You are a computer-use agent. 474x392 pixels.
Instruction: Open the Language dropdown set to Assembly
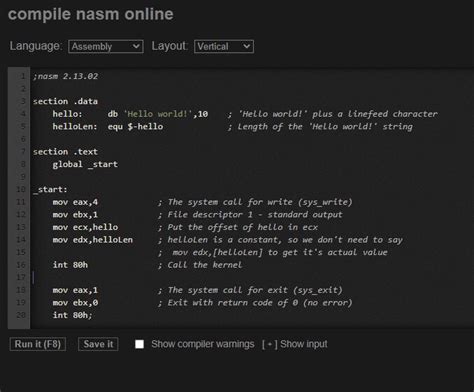tap(106, 46)
